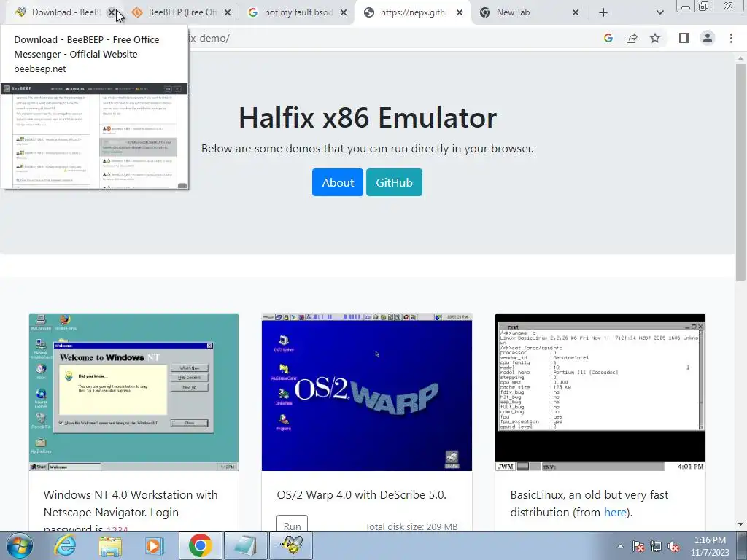This screenshot has height=560, width=747.
Task: Click the scrollbar up arrow
Action: pyautogui.click(x=741, y=58)
